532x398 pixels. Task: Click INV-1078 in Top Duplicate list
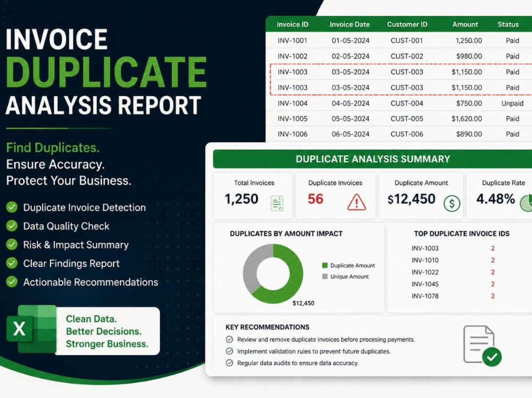(x=425, y=296)
